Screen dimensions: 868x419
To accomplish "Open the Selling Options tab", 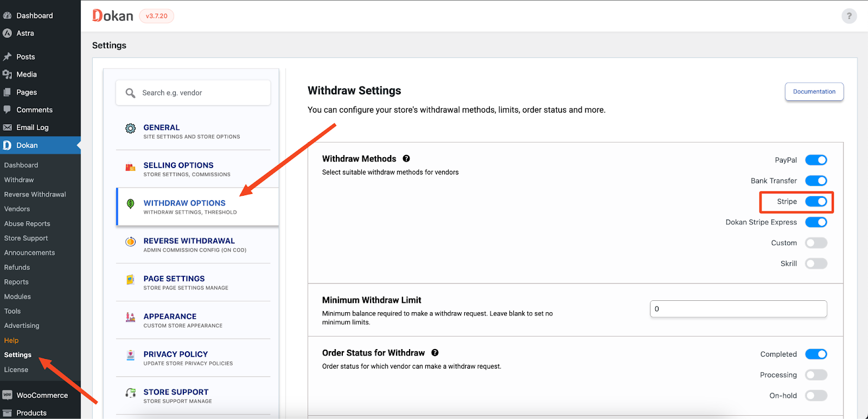I will click(x=193, y=169).
